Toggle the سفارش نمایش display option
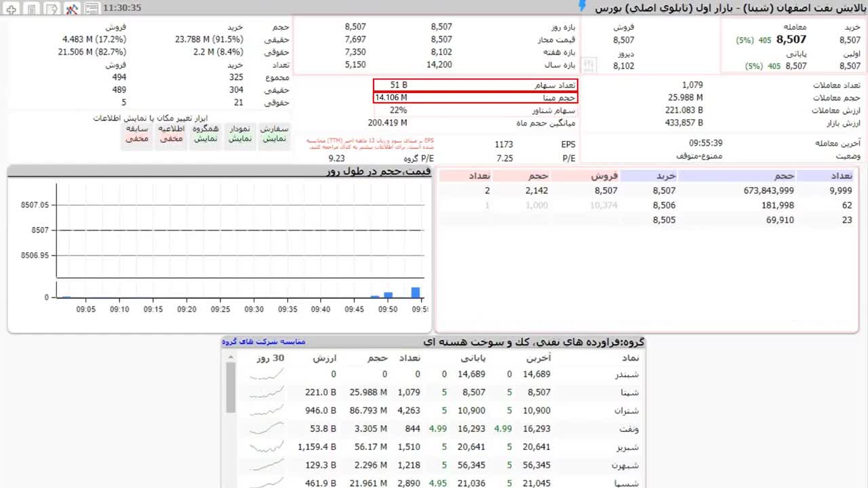868x488 pixels. click(275, 134)
